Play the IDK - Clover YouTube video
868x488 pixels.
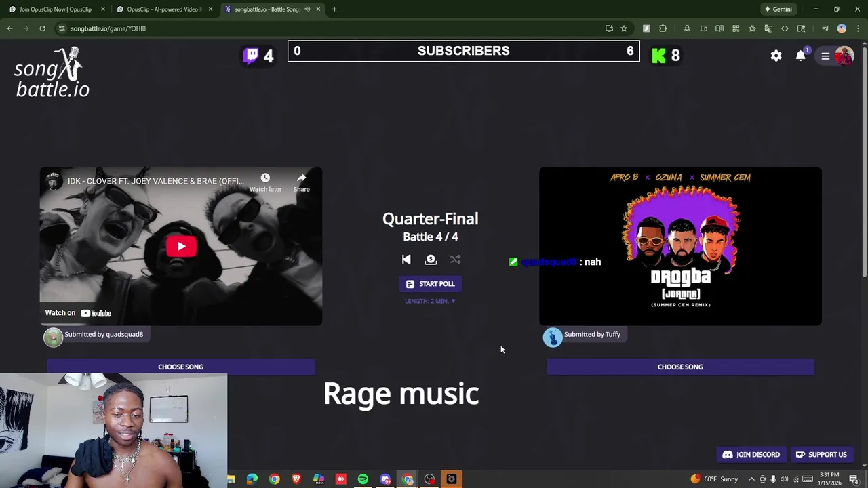pos(181,246)
